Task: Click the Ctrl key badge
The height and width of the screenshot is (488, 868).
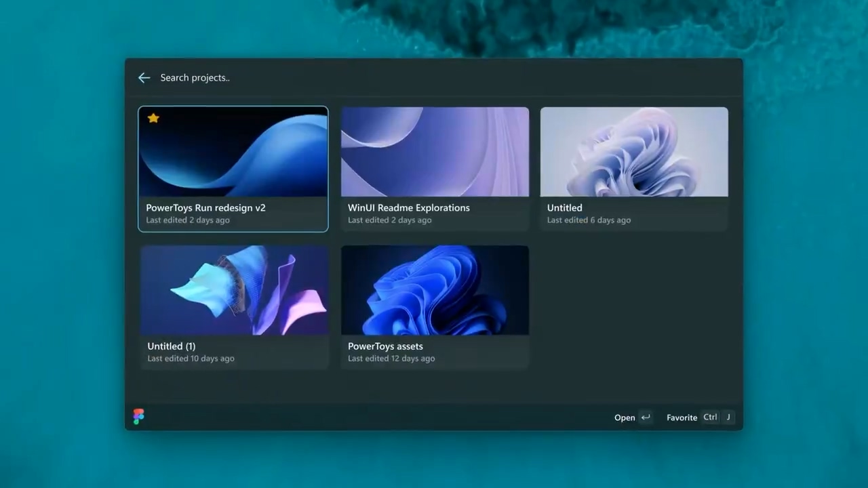Action: [710, 418]
